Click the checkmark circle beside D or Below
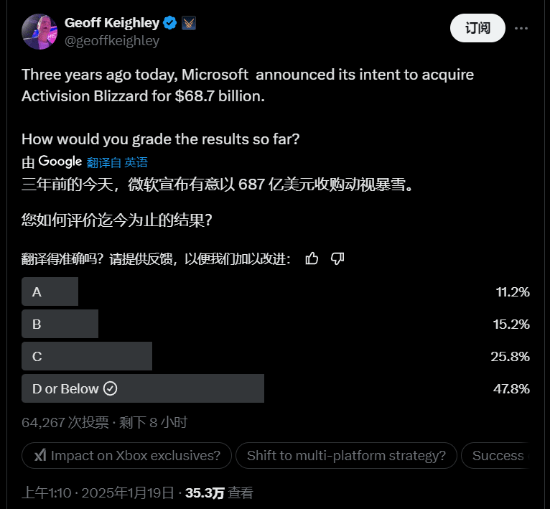 (110, 389)
